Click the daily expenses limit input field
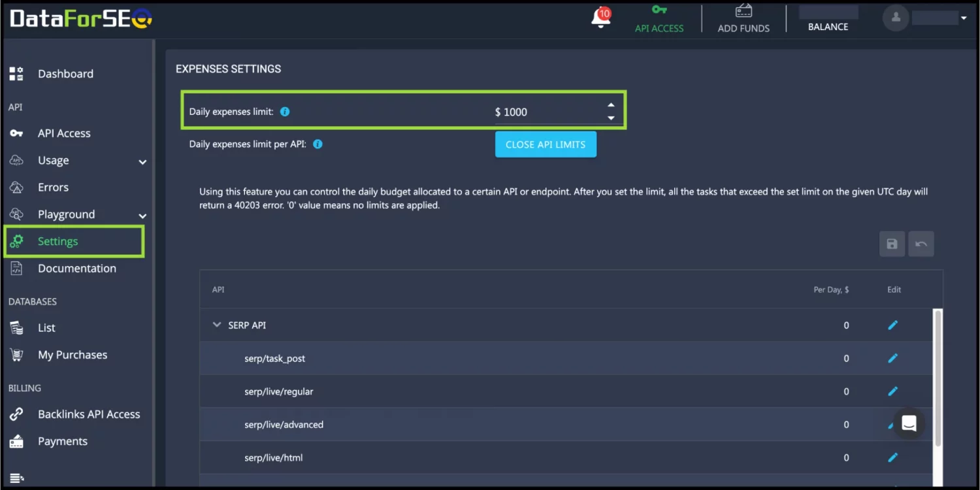 [x=549, y=112]
